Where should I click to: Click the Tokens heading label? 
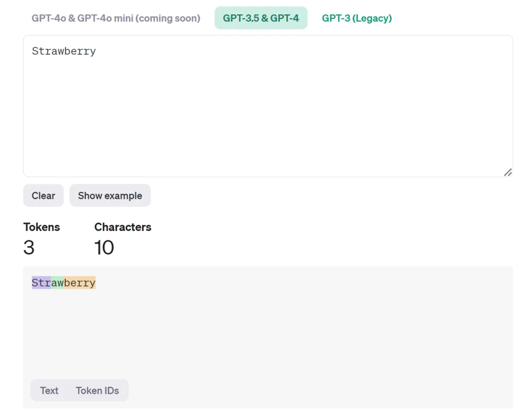coord(41,227)
